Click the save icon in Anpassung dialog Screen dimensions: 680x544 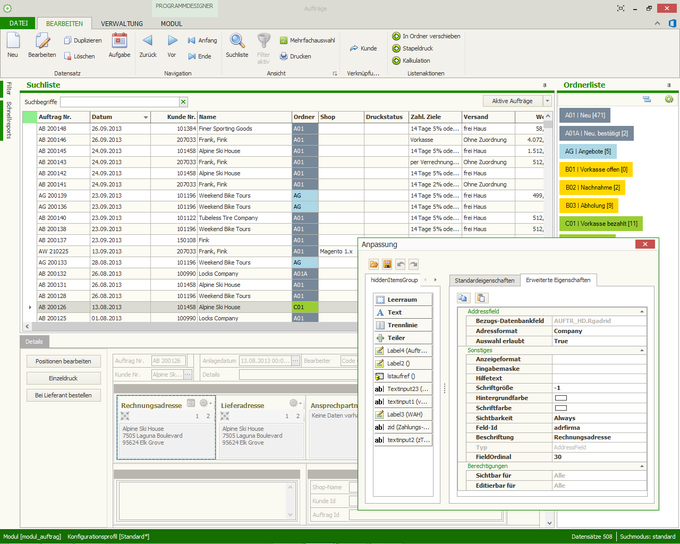[387, 263]
